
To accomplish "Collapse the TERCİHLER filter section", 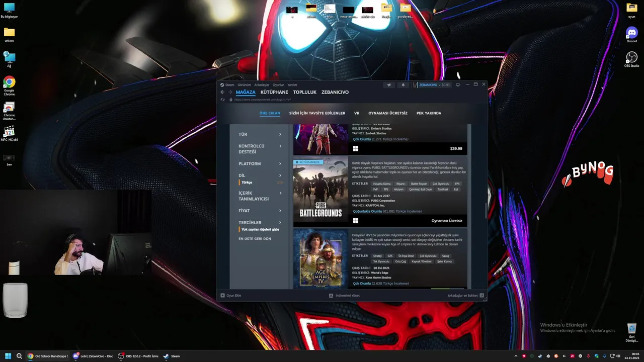I will coord(260,222).
